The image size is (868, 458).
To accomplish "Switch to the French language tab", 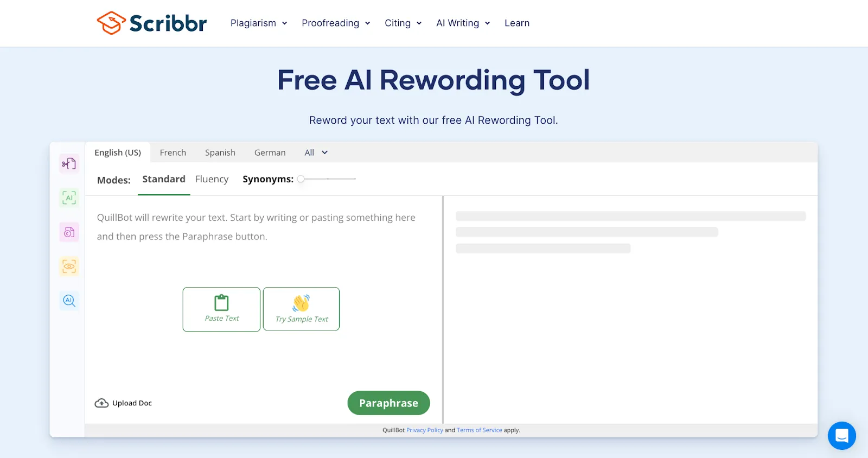I will pos(173,152).
